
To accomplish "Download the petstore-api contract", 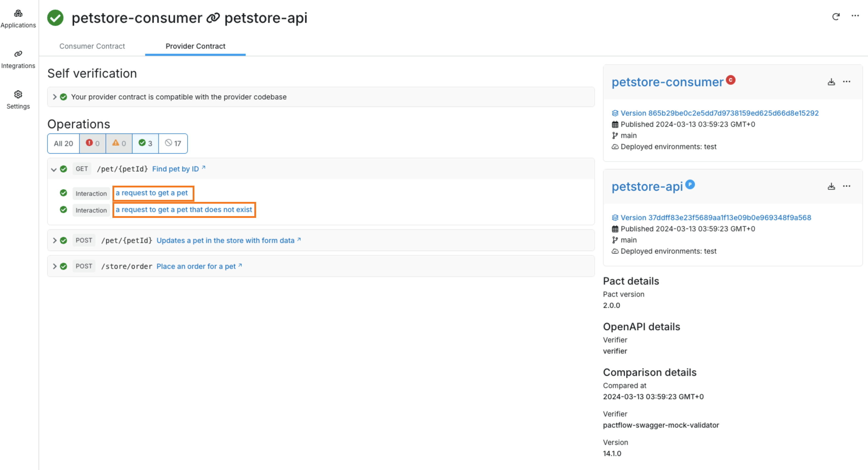I will click(x=831, y=186).
